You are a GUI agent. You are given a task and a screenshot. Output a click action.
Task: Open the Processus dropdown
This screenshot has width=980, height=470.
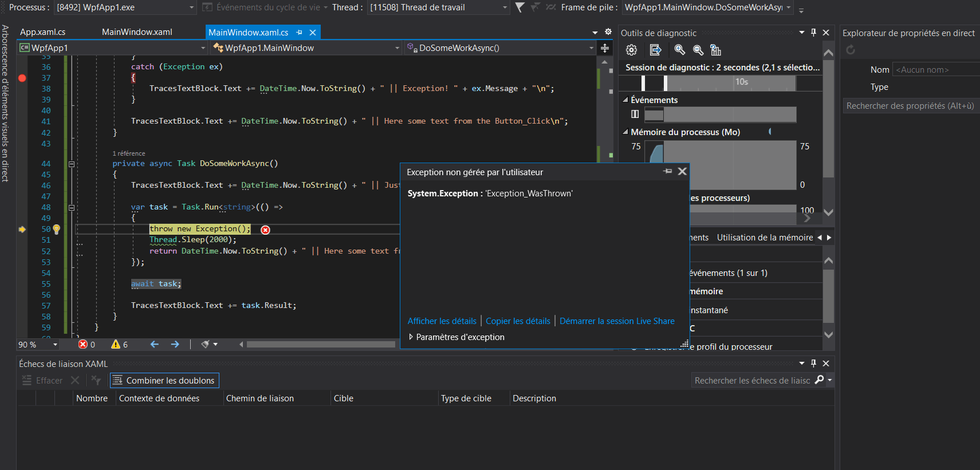point(192,7)
